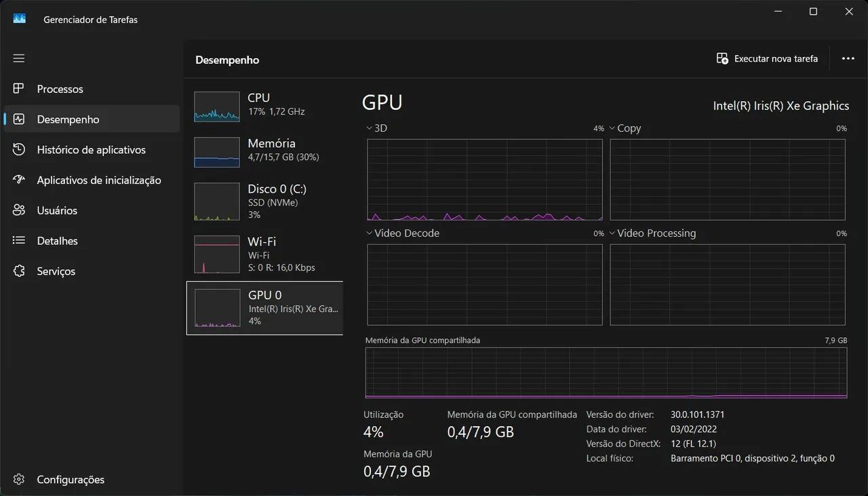
Task: Click the Memória da GPU compartilhada graph
Action: [606, 373]
